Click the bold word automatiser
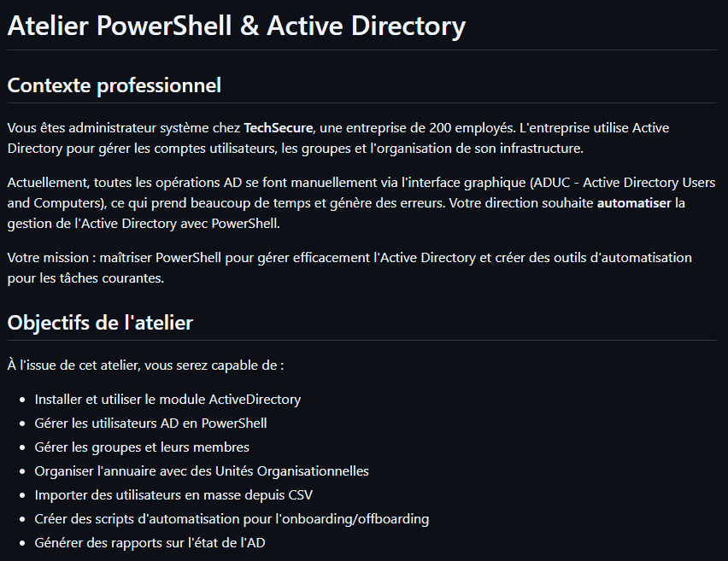 pos(634,203)
